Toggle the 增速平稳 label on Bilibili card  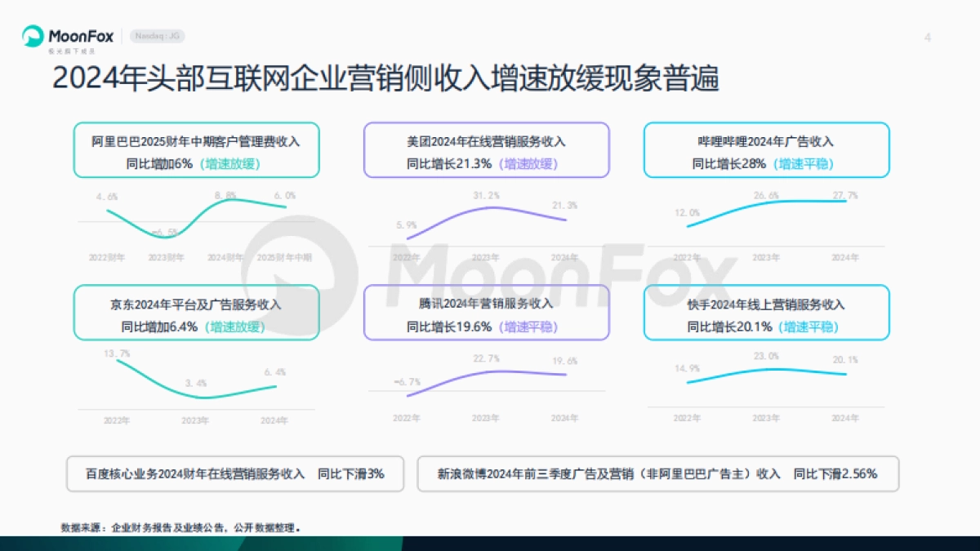(802, 162)
